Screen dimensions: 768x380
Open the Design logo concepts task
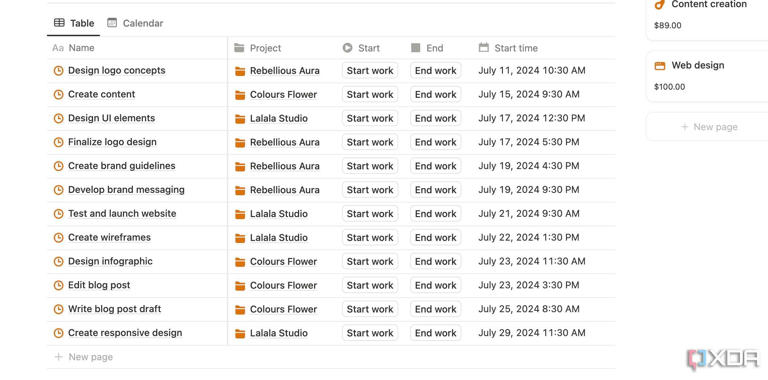tap(117, 71)
